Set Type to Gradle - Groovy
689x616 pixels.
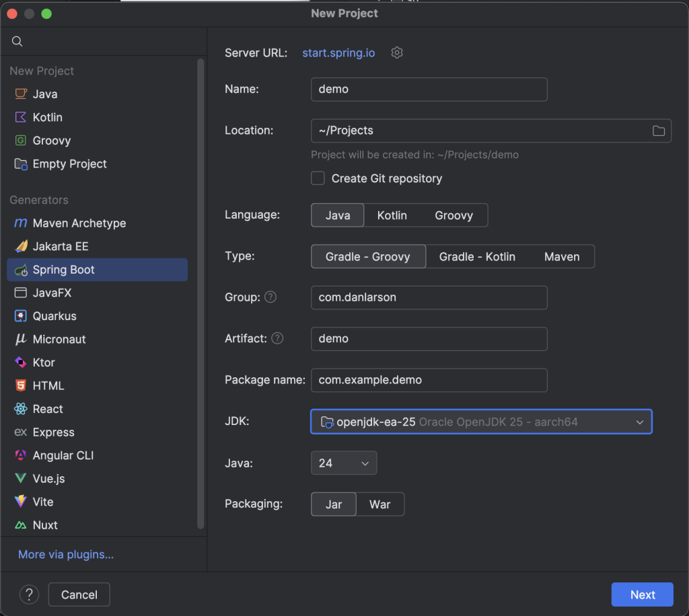[x=368, y=256]
